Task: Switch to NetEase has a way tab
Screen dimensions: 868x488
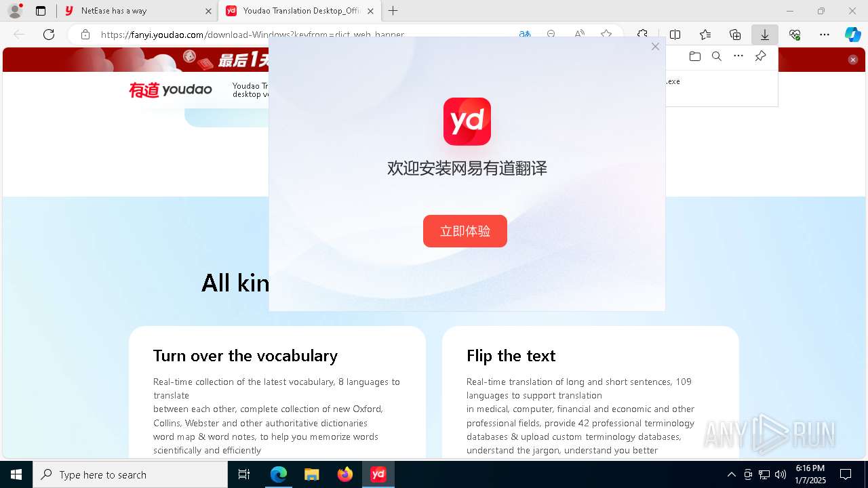Action: 129,11
